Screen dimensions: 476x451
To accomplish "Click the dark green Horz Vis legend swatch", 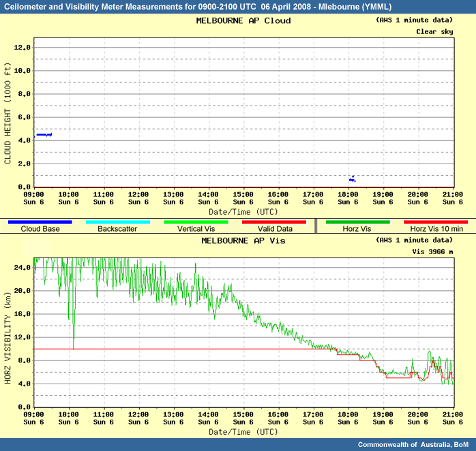I will pos(358,222).
